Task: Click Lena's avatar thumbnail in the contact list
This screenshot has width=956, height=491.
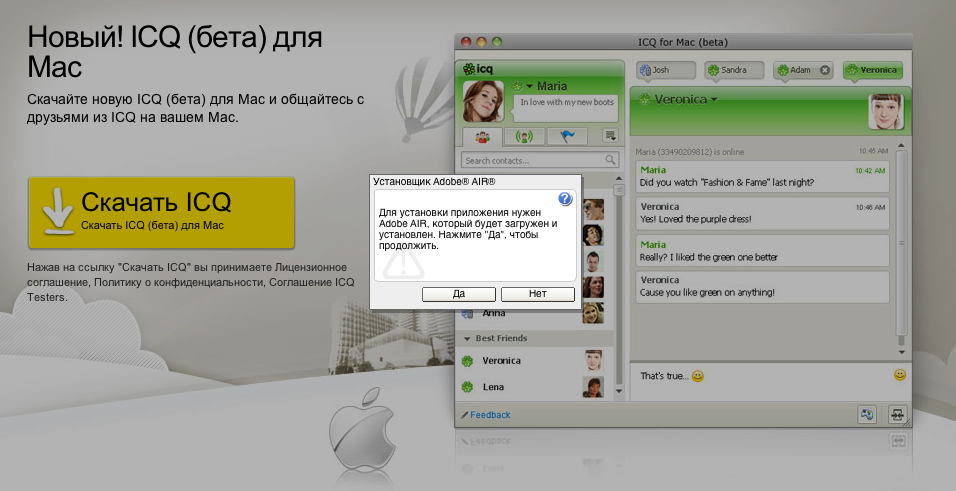Action: coord(593,387)
